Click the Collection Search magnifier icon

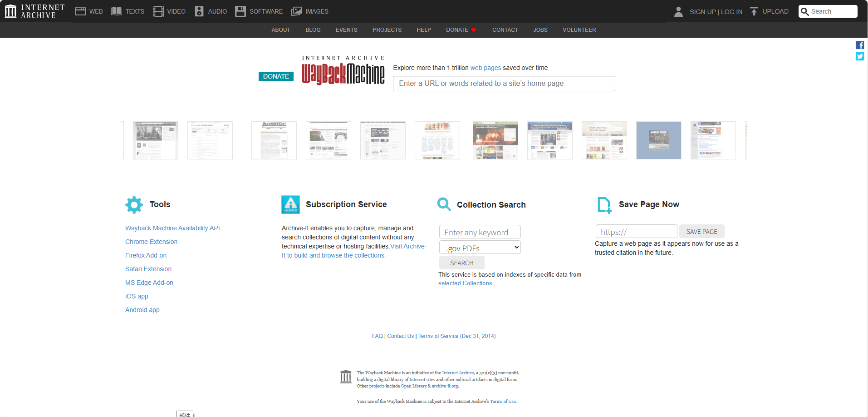[444, 204]
